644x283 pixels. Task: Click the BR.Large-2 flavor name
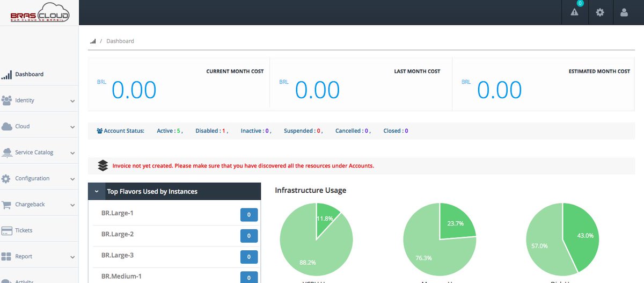(x=118, y=234)
